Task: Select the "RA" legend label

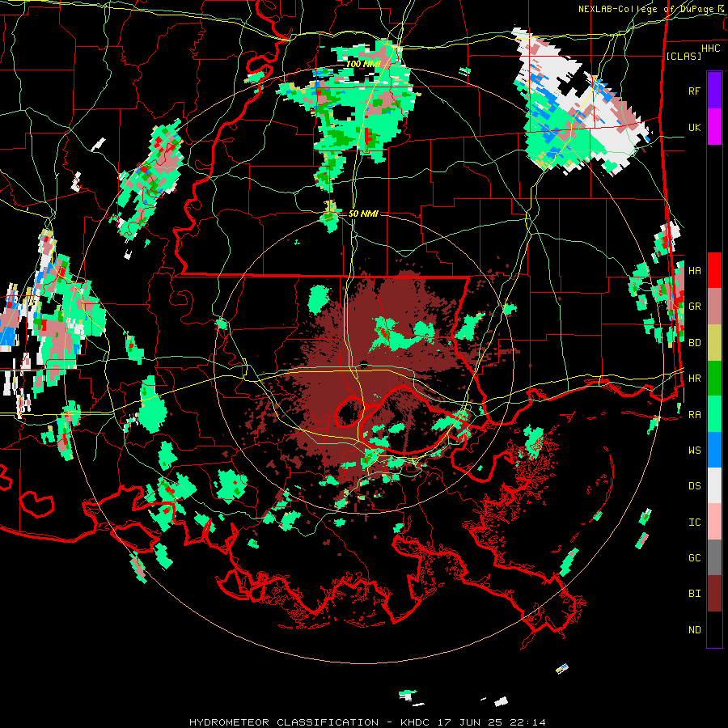Action: (x=695, y=415)
